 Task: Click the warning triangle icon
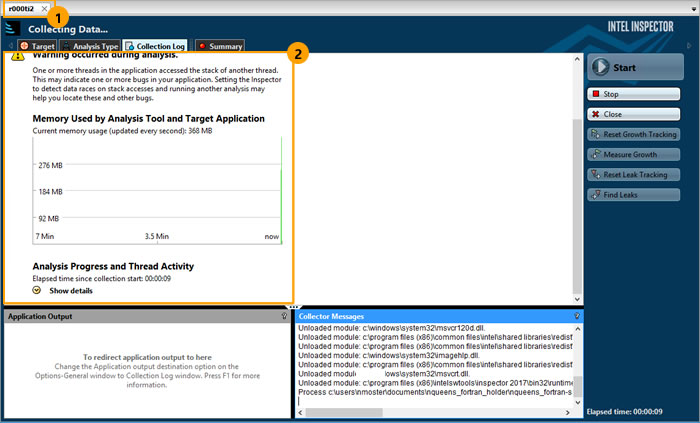tap(18, 56)
